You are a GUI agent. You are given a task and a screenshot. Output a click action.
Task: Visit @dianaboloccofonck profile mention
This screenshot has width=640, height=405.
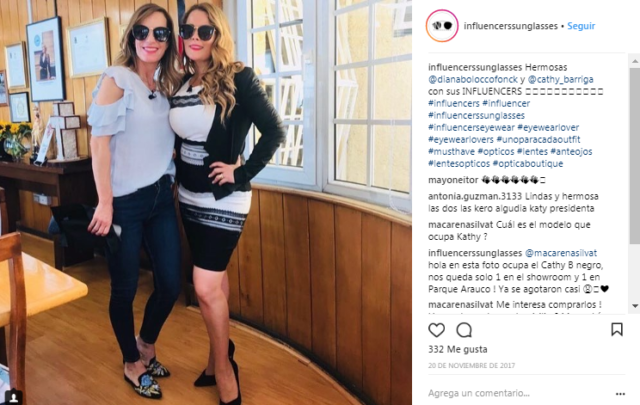(473, 79)
